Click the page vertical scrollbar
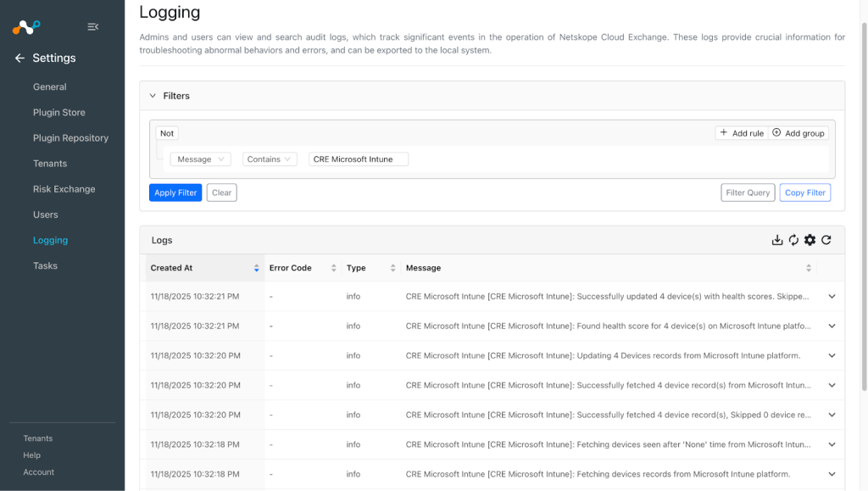The width and height of the screenshot is (868, 491). click(x=864, y=206)
